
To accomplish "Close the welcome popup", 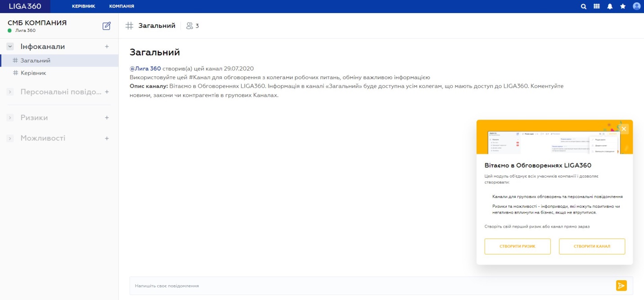I will [624, 129].
